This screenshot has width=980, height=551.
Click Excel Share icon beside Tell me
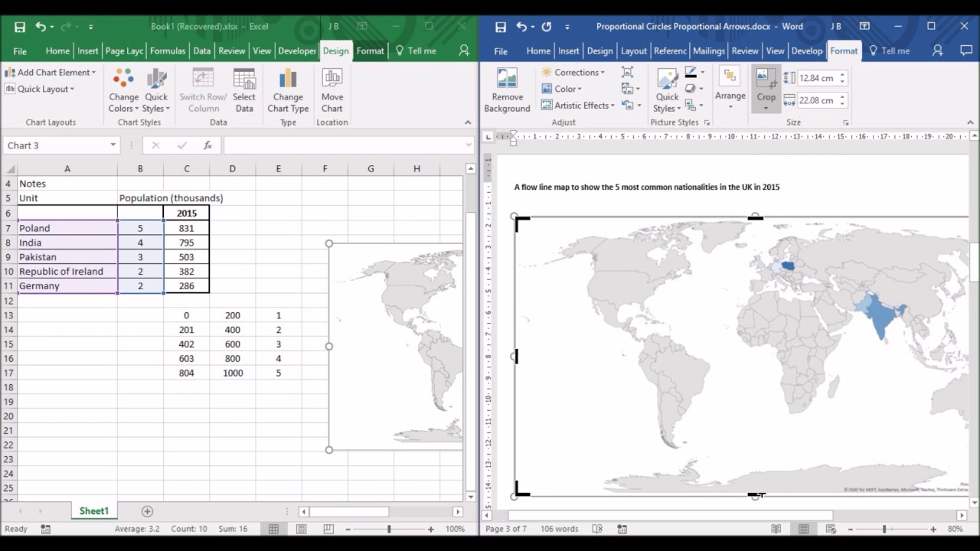[464, 51]
